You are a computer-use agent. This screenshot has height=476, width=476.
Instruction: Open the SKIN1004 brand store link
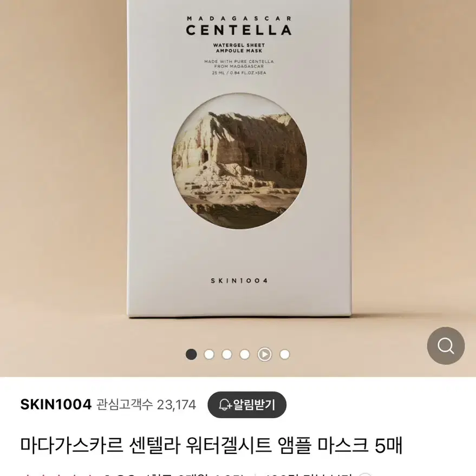[56, 405]
